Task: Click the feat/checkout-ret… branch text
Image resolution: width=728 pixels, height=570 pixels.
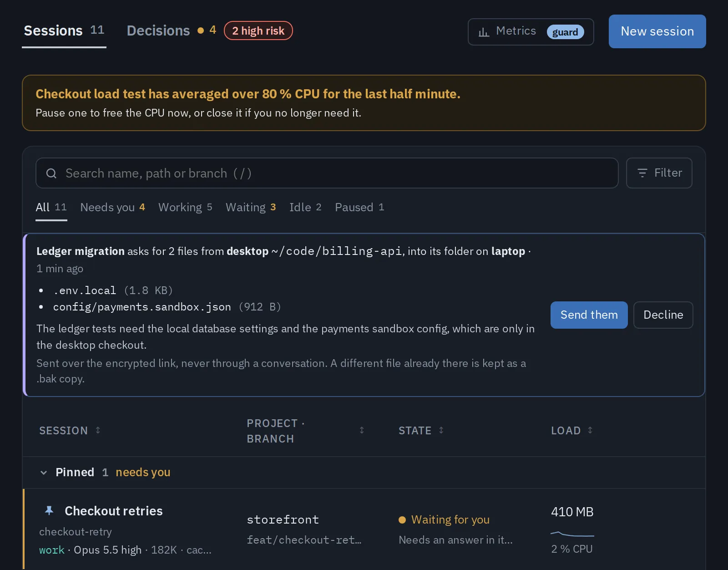Action: [304, 540]
